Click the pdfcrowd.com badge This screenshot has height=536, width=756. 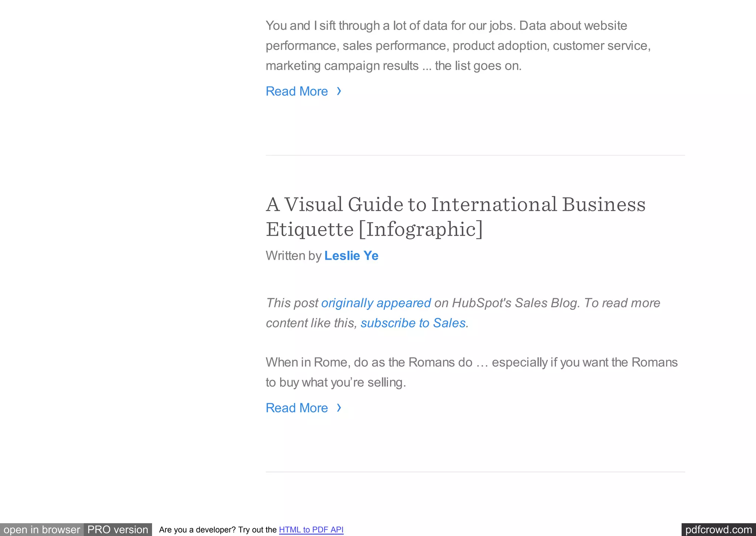pyautogui.click(x=718, y=530)
